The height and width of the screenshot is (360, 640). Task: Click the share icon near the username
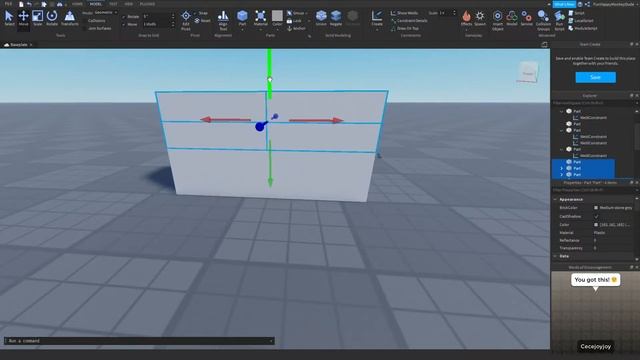tap(587, 4)
